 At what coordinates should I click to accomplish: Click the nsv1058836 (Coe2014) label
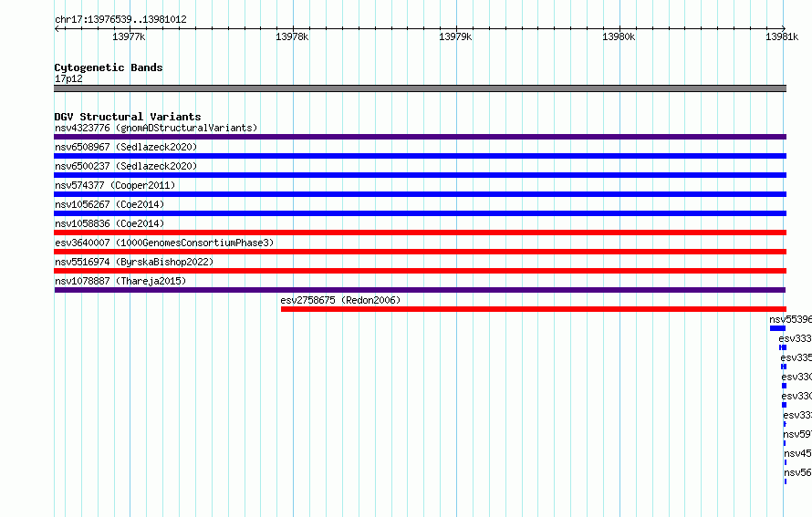pyautogui.click(x=109, y=223)
